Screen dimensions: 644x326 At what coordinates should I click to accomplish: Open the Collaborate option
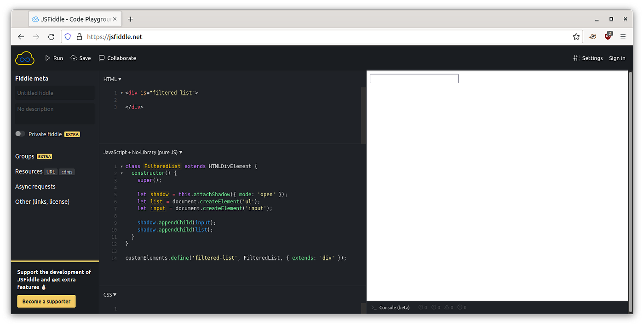click(x=117, y=58)
